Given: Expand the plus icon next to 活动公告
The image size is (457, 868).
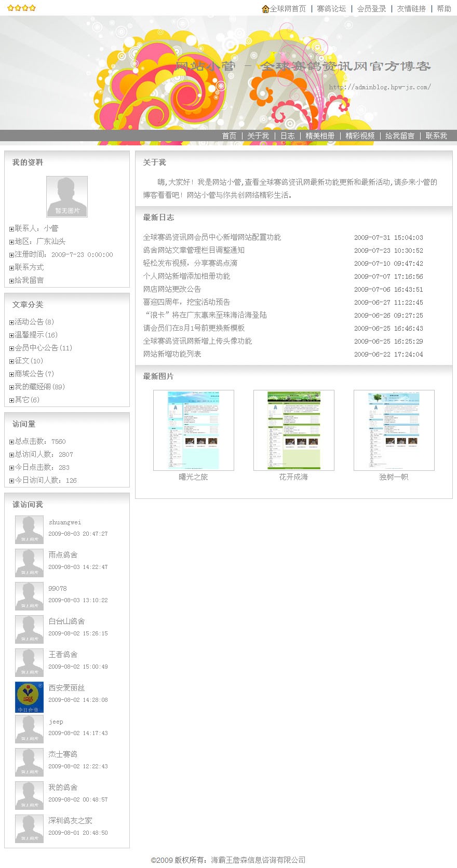Looking at the screenshot, I should pos(11,322).
